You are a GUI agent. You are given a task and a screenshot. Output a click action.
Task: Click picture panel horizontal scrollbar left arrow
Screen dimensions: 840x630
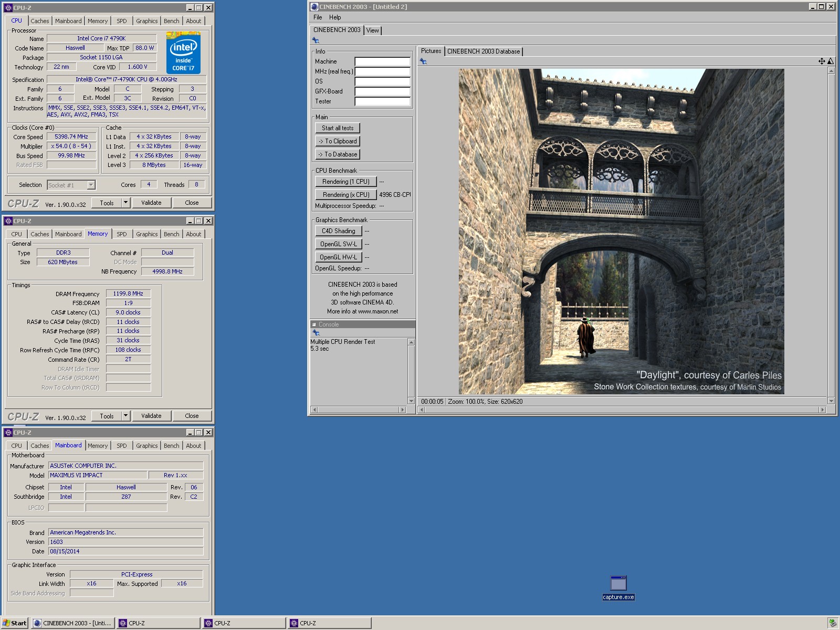421,409
